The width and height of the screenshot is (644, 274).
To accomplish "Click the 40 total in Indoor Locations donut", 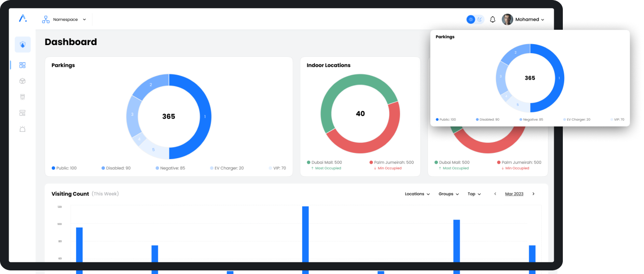I will coord(360,114).
